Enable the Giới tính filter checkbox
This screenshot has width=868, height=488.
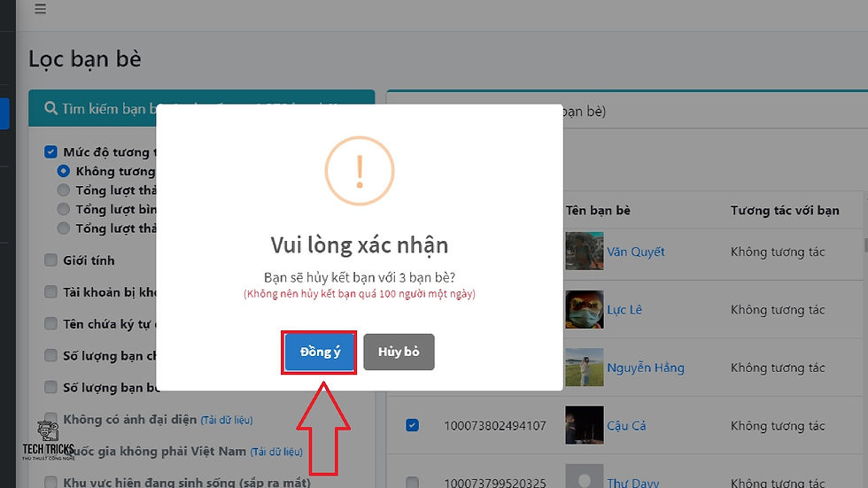tap(51, 260)
